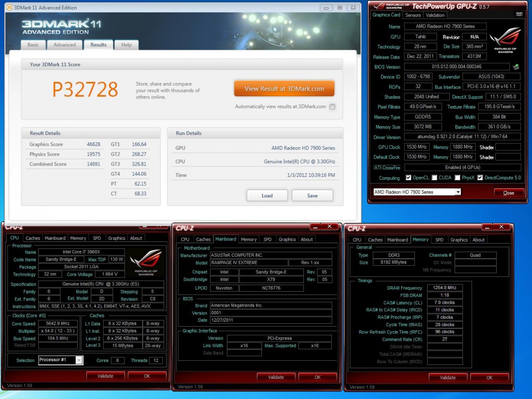Viewport: 532px width, 399px height.
Task: Click the GPU-Z Name field AMD Radeon HD 7900 Series
Action: 445,26
